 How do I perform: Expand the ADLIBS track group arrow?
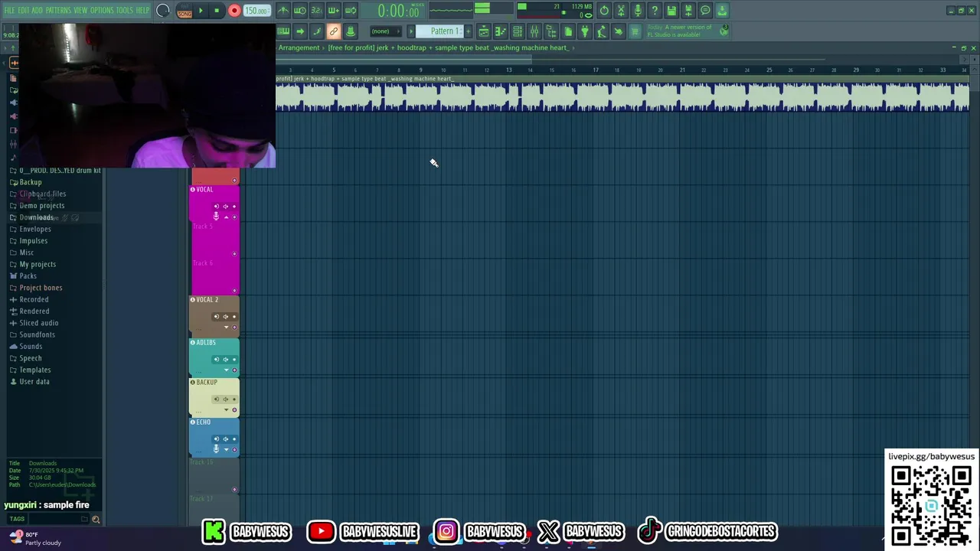226,370
